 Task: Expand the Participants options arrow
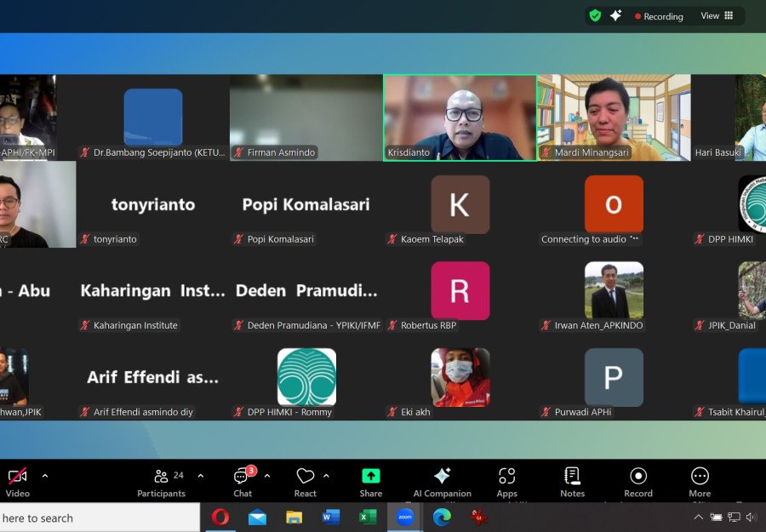click(x=200, y=475)
